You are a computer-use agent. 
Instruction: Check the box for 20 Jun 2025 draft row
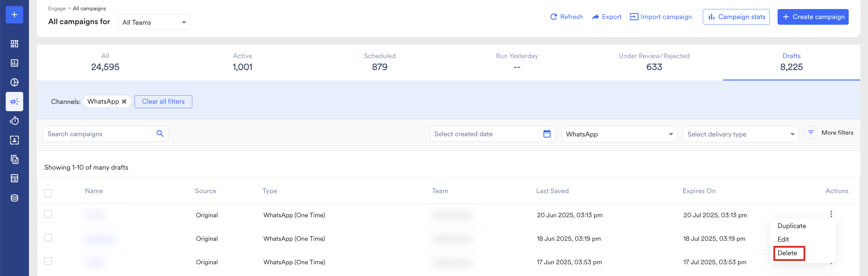pos(48,214)
